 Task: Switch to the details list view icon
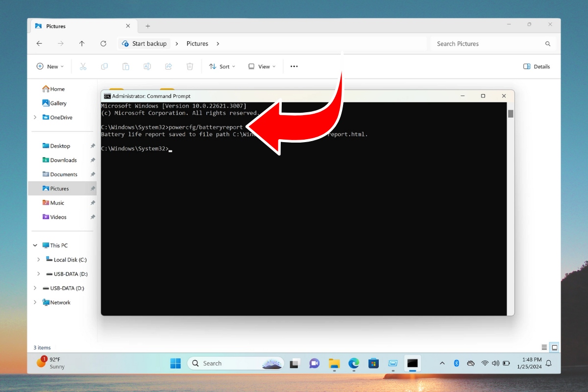coord(544,347)
